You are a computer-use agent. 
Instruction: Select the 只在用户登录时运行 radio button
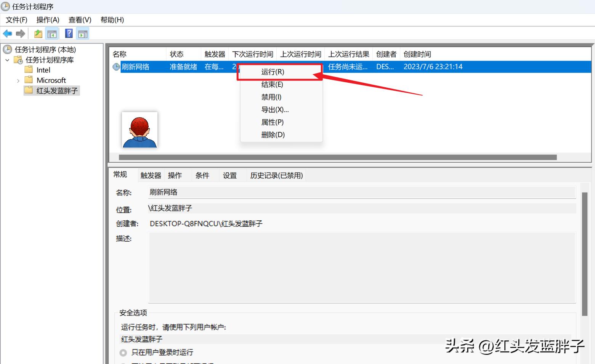point(123,353)
